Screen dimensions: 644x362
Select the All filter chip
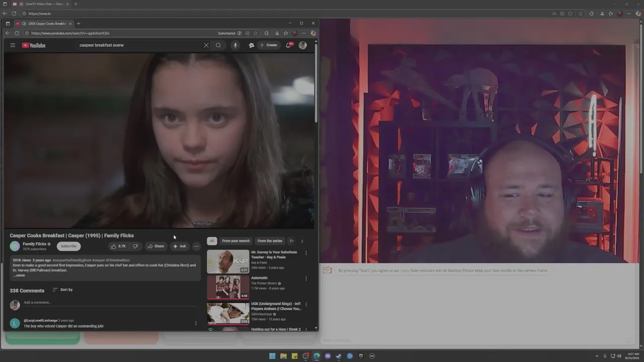tap(212, 241)
